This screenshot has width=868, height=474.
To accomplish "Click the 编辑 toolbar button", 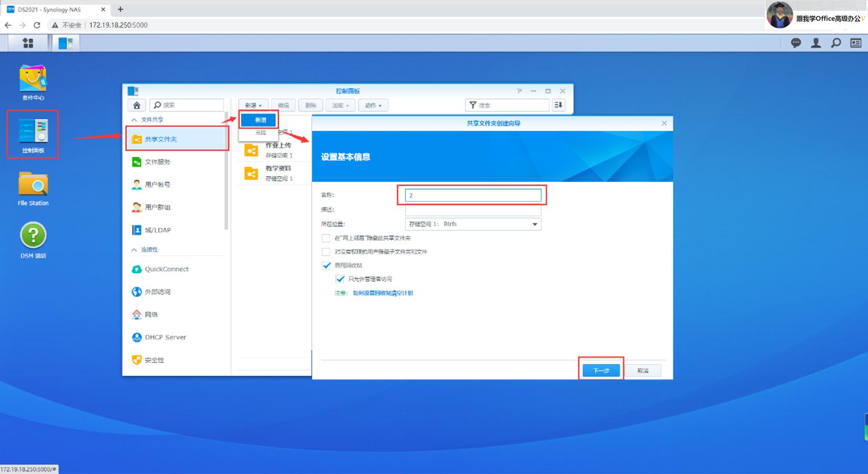I will point(283,105).
